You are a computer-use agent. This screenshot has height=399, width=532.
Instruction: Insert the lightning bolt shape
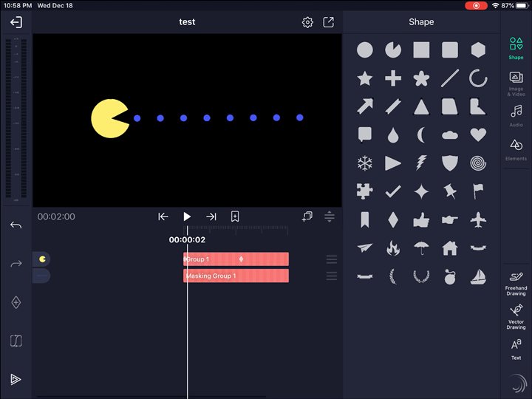[x=421, y=163]
